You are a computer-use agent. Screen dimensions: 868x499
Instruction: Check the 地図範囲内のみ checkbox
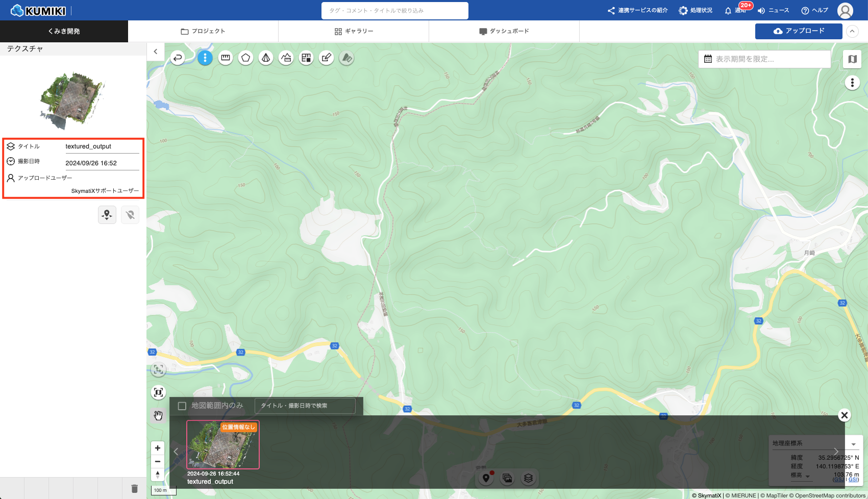point(182,406)
